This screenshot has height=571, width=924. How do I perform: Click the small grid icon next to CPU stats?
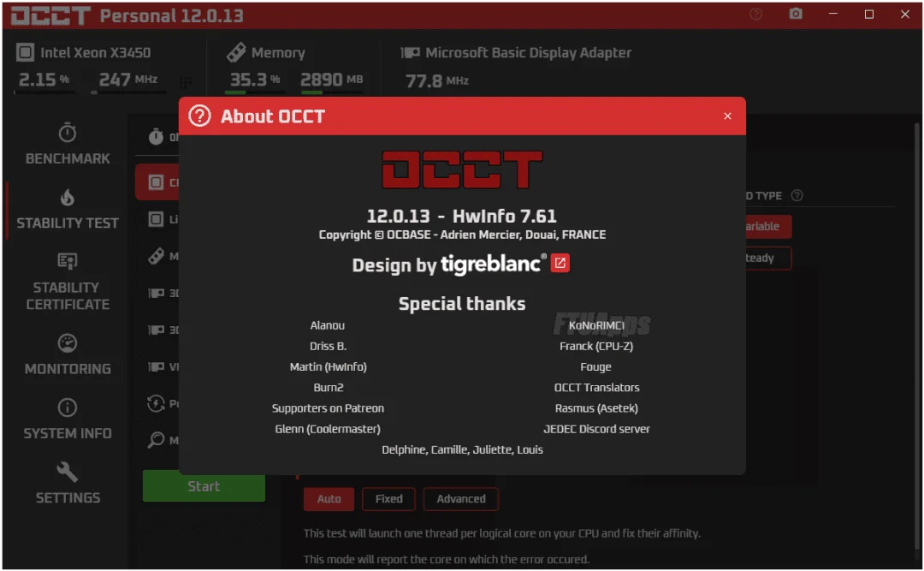[x=185, y=82]
